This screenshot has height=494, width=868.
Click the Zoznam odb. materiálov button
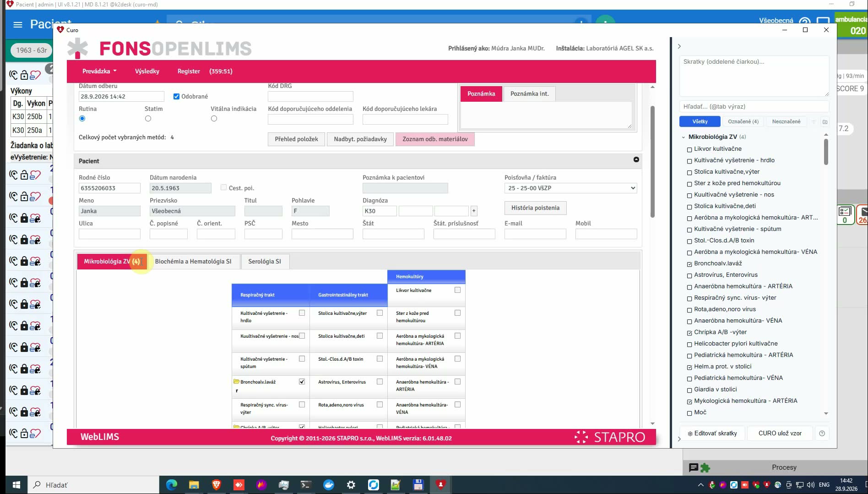[x=435, y=139]
